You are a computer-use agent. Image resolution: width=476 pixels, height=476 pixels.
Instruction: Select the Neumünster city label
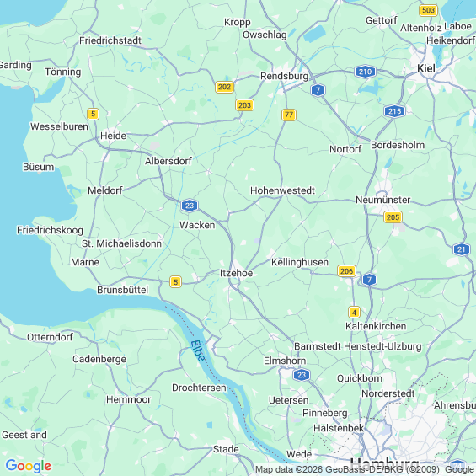[x=383, y=200]
